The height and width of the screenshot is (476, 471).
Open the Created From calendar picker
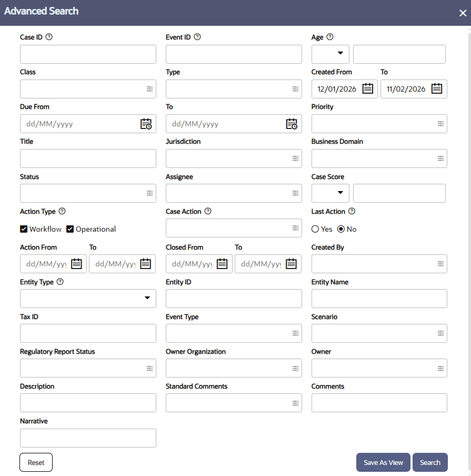368,88
